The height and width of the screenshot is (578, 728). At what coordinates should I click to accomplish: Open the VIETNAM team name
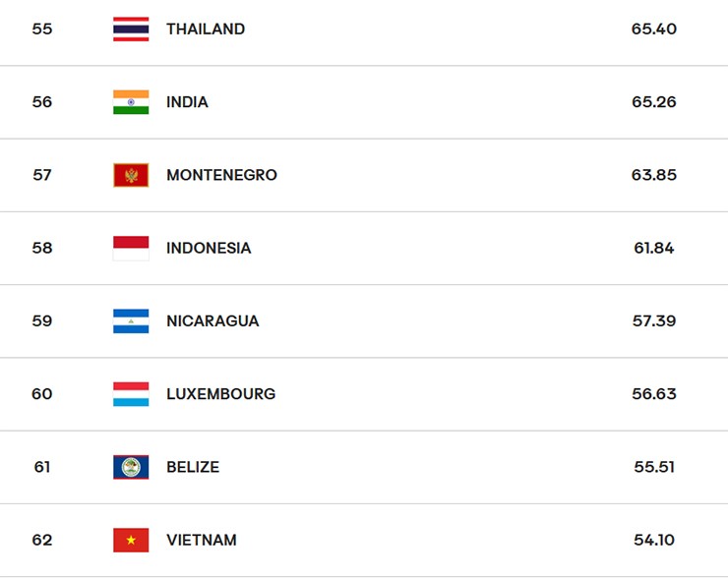coord(202,540)
